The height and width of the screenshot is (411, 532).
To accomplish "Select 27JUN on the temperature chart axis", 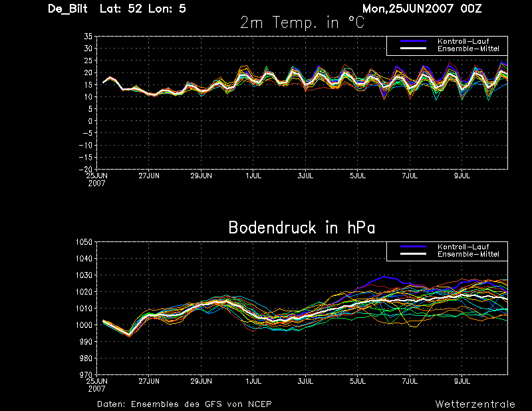I will click(x=149, y=176).
